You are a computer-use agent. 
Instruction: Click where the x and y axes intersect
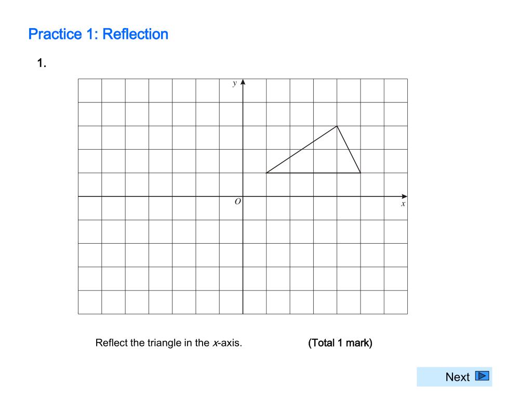(243, 196)
